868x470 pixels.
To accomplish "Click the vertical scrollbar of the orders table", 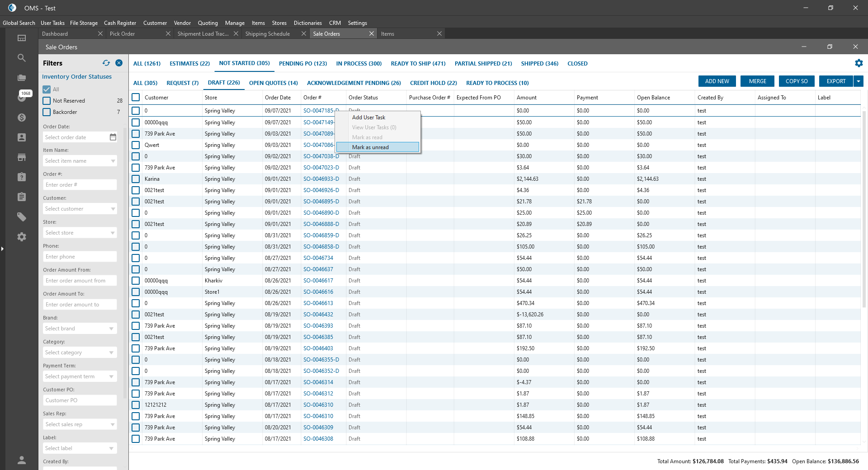I will point(864,208).
